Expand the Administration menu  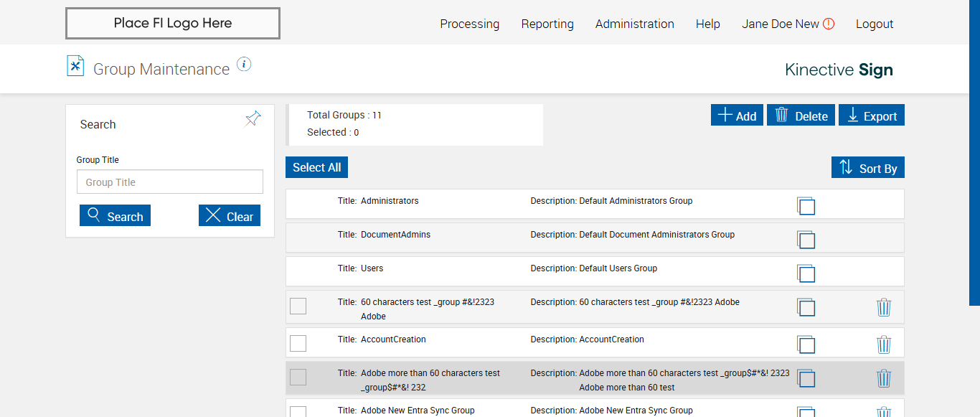pos(634,24)
